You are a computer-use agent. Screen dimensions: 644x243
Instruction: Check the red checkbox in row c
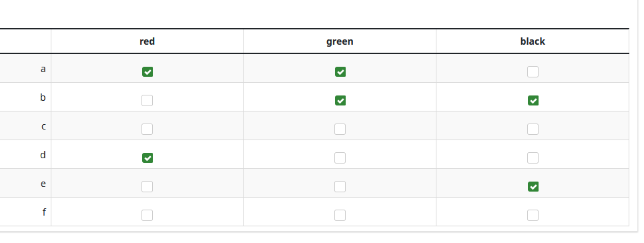147,129
